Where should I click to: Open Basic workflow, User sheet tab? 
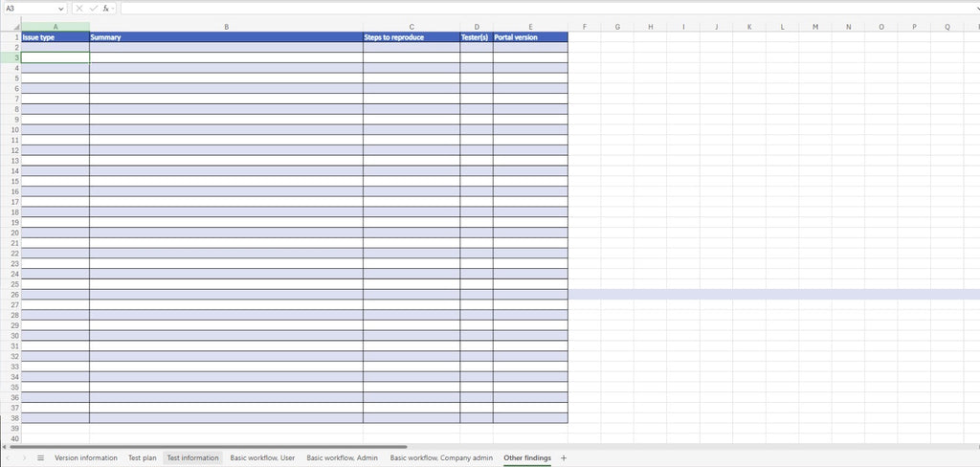(262, 458)
